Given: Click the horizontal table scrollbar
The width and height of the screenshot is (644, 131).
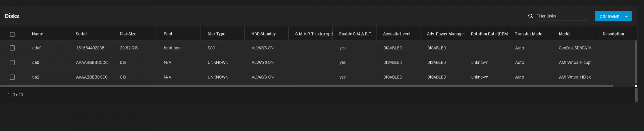Looking at the screenshot, I should click(x=307, y=86).
